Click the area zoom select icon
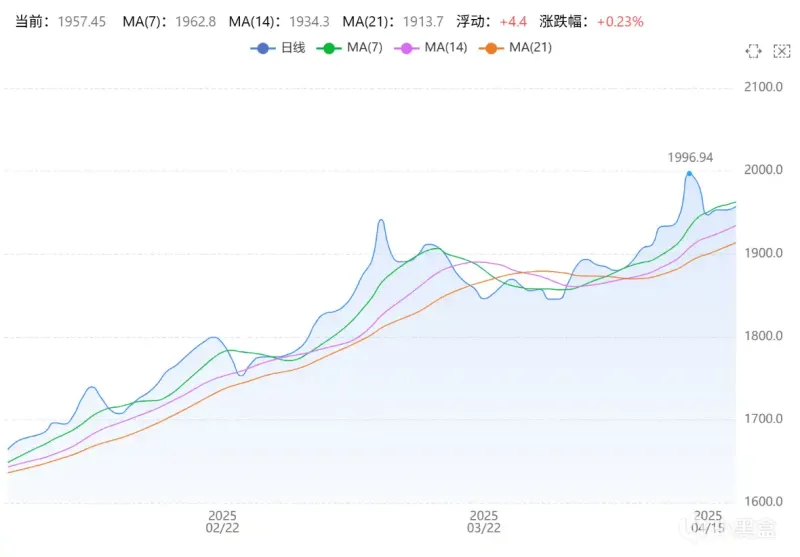Image resolution: width=800 pixels, height=557 pixels. 753,50
